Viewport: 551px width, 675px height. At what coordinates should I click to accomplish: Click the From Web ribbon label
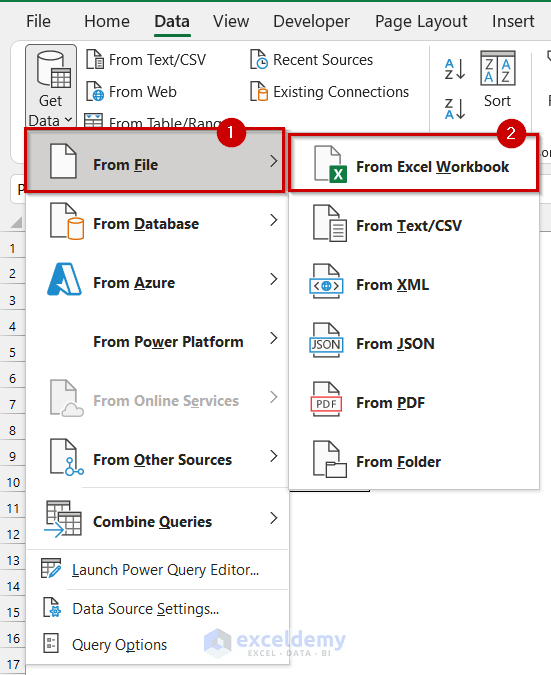tap(142, 92)
